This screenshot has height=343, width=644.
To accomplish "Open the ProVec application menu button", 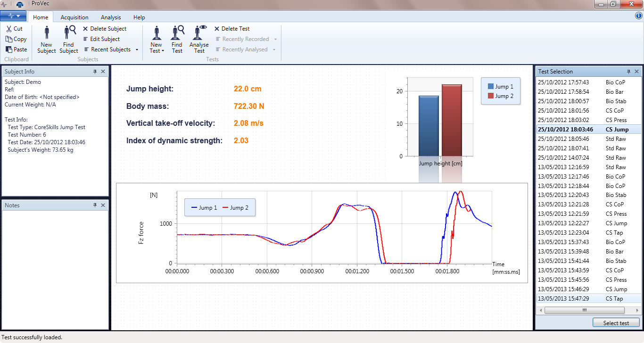I will pyautogui.click(x=13, y=16).
